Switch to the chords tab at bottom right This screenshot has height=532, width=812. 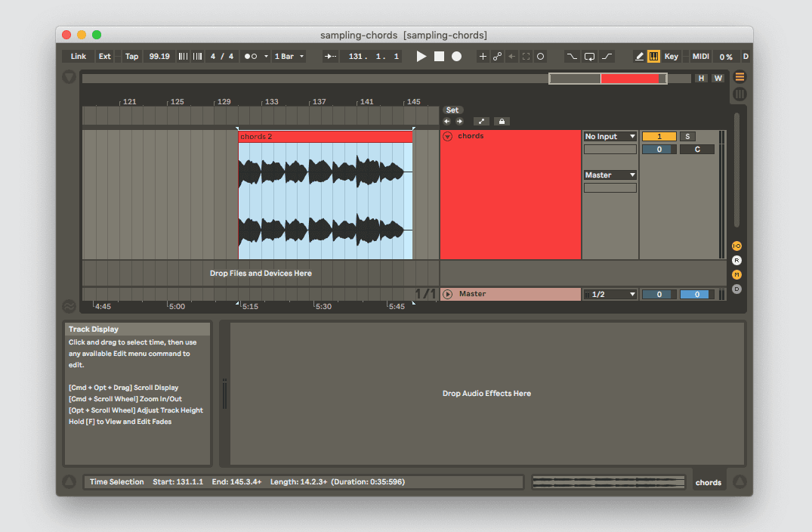click(x=709, y=481)
